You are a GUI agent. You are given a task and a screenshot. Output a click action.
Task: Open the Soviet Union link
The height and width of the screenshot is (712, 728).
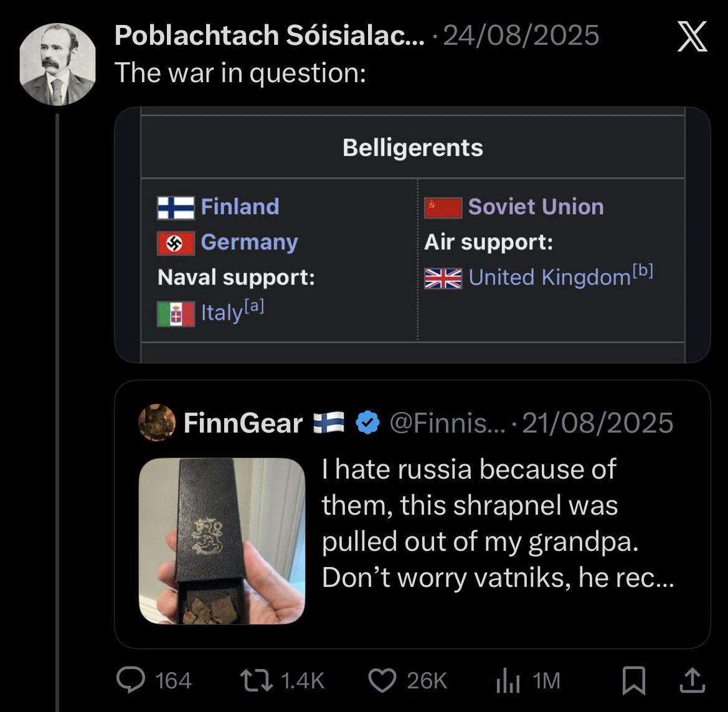pyautogui.click(x=536, y=207)
